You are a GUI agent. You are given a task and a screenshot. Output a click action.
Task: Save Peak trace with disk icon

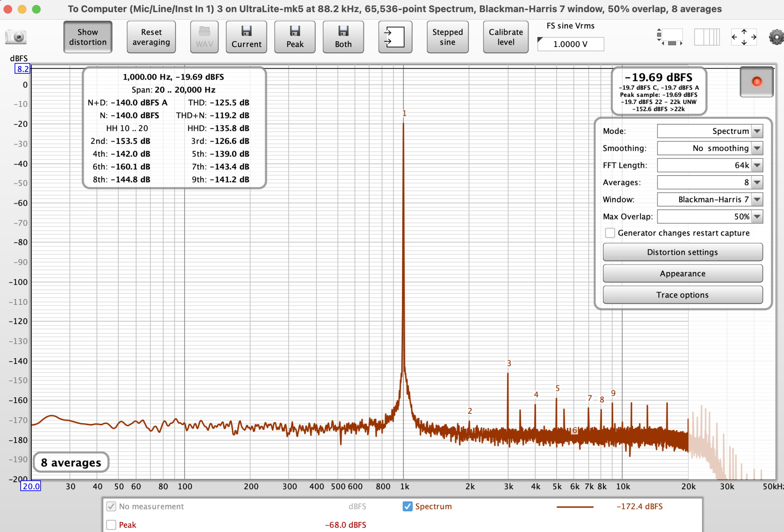(295, 37)
